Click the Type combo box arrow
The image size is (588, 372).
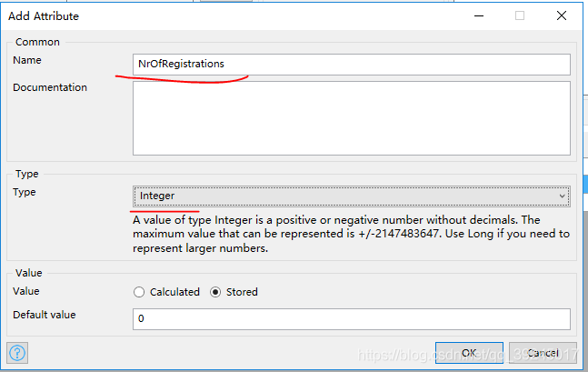pyautogui.click(x=563, y=196)
